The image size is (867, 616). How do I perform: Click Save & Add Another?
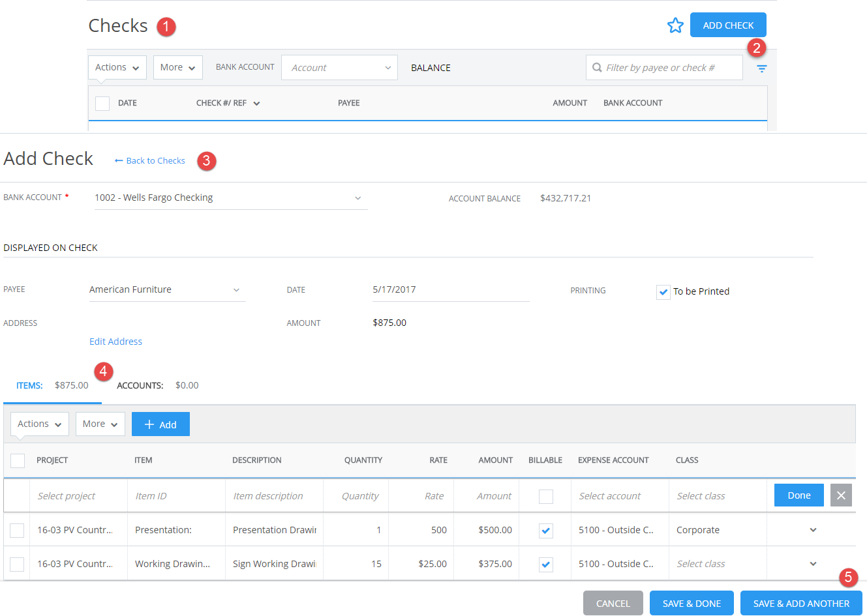tap(801, 603)
